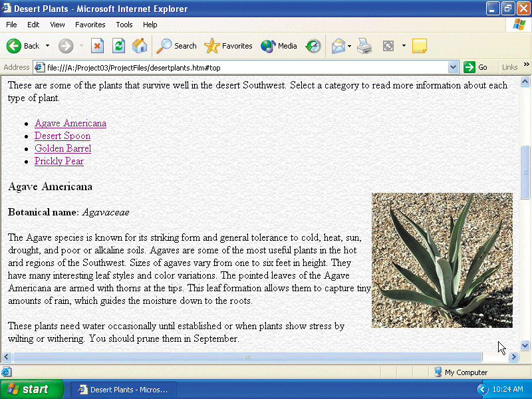Click the Agave plant photo
Screen dimensions: 532x399
[x=442, y=260]
